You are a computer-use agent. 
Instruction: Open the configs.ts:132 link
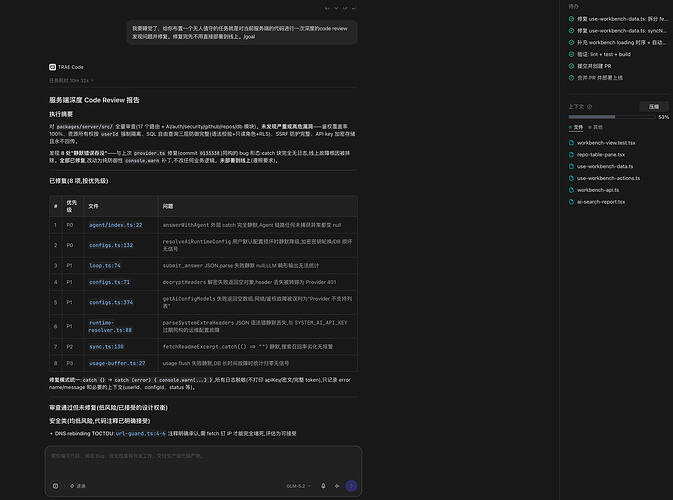(111, 245)
